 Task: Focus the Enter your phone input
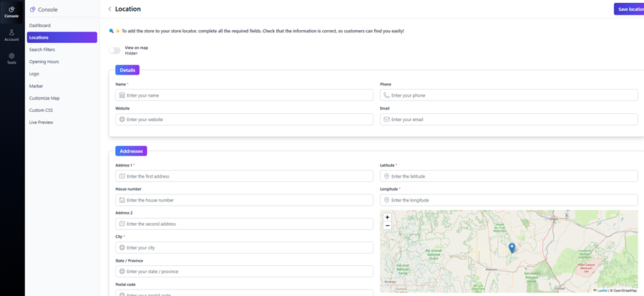pyautogui.click(x=509, y=95)
